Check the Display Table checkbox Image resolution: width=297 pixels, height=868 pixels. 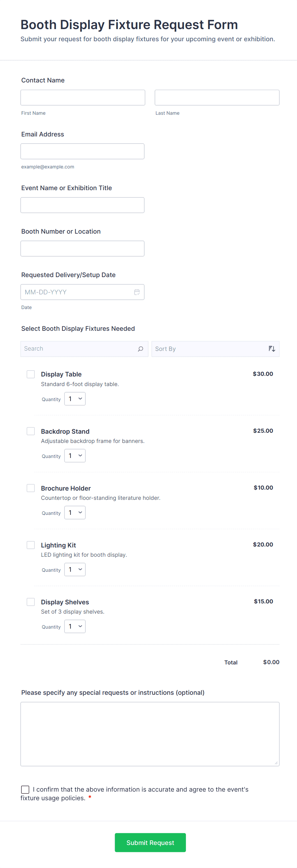[x=31, y=374]
